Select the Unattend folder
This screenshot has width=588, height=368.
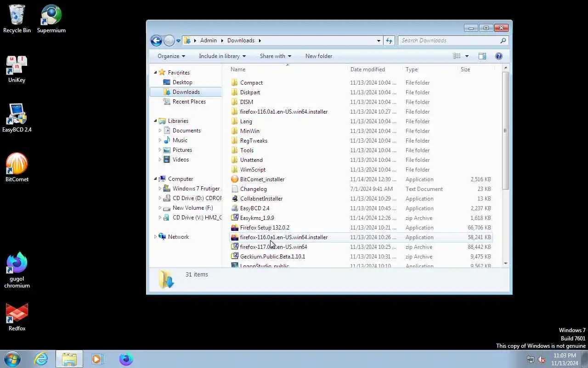251,160
